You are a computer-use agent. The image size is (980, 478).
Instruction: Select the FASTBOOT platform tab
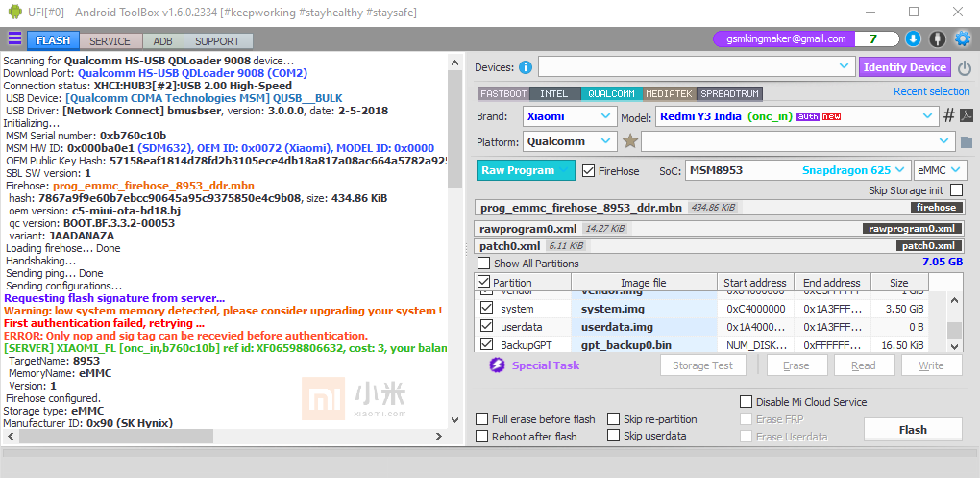[x=503, y=94]
